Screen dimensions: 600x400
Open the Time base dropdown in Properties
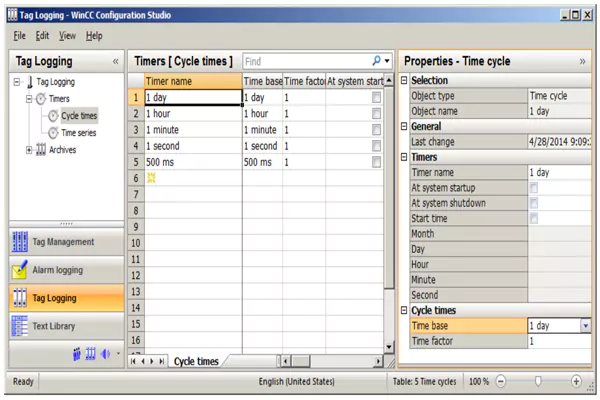click(585, 326)
